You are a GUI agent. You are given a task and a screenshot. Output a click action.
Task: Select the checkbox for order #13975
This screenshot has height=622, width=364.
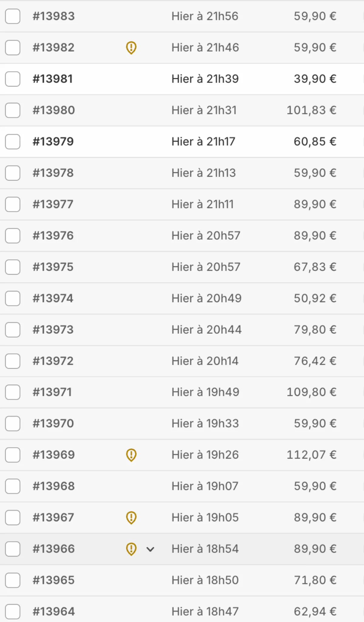[x=13, y=267]
